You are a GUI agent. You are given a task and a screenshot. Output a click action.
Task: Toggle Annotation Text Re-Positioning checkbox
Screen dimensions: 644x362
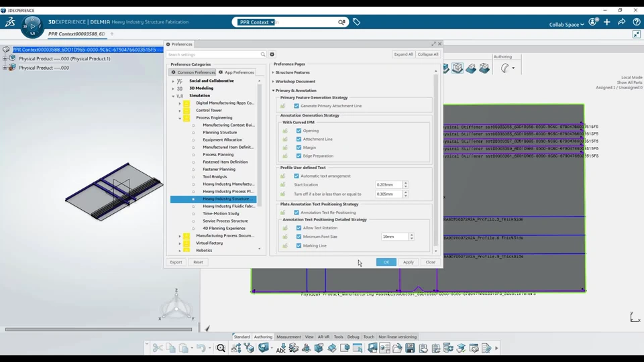coord(297,213)
